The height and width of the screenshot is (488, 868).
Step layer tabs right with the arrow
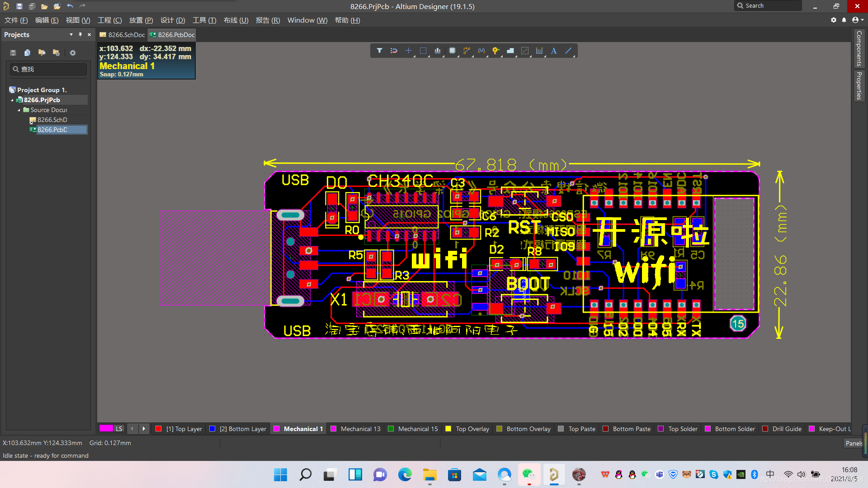point(144,429)
